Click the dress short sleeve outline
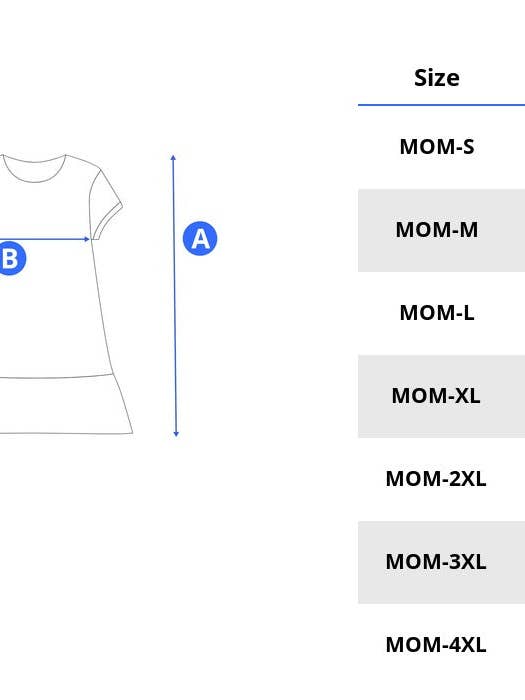The height and width of the screenshot is (700, 525). (x=106, y=203)
